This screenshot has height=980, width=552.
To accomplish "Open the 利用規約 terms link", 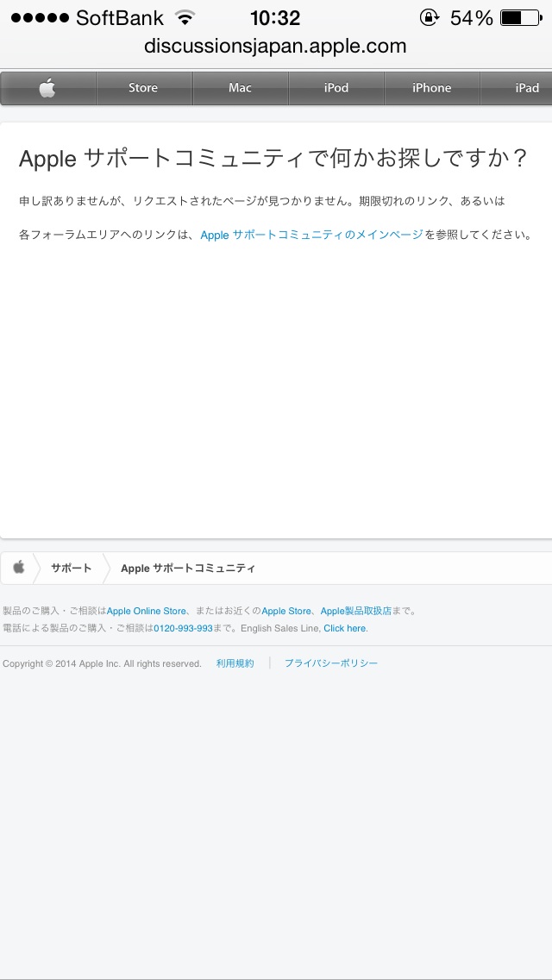I will click(235, 663).
